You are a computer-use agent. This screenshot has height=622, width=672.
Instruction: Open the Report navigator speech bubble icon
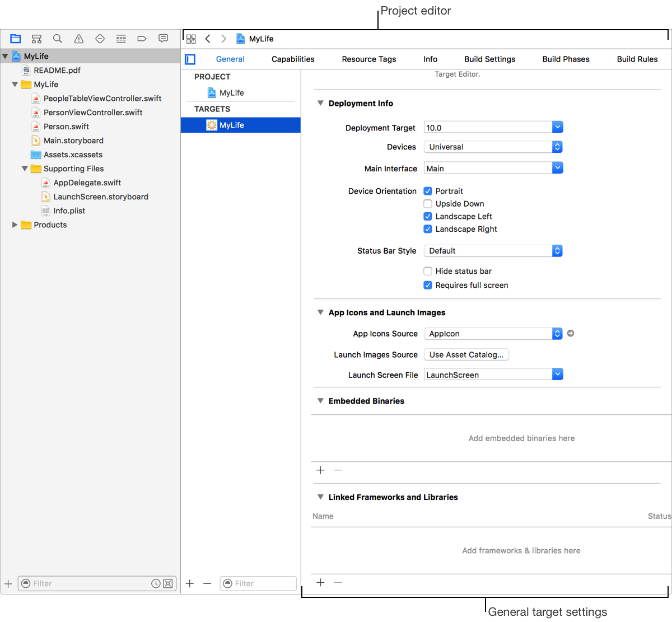163,39
